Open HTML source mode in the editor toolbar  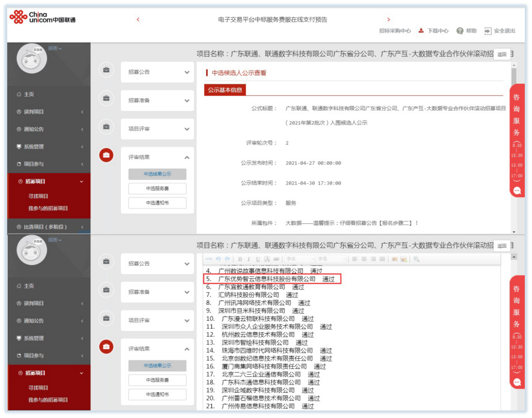point(209,259)
